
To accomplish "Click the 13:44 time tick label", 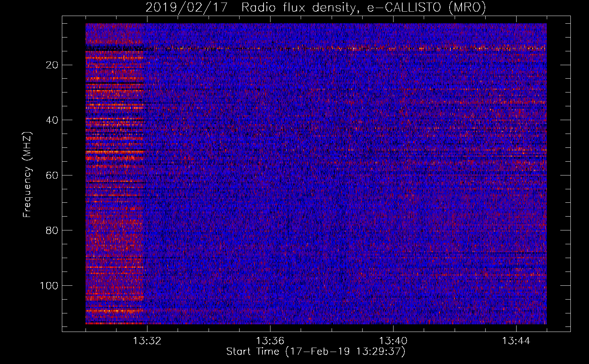I will pyautogui.click(x=516, y=341).
